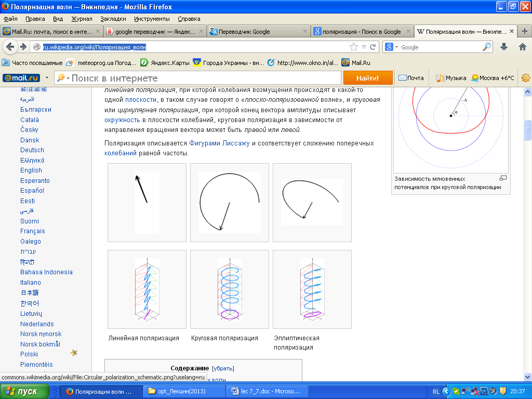Viewport: 532px width, 399px height.
Task: Open the linear polarization arrow thumbnail
Action: [x=147, y=203]
